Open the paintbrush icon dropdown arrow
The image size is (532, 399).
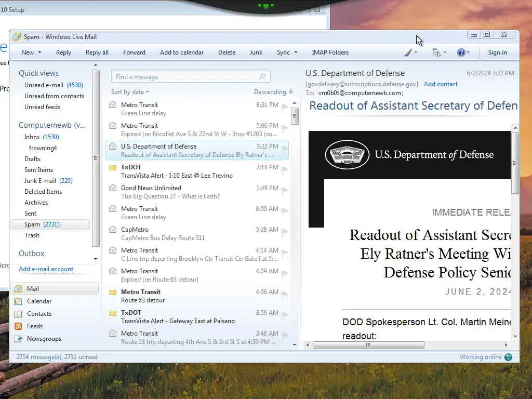pyautogui.click(x=416, y=52)
